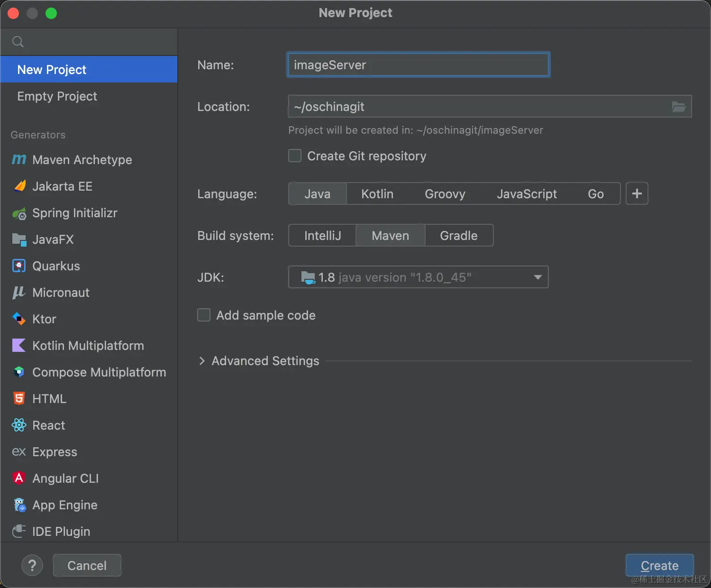Select the Angular CLI icon
Image resolution: width=711 pixels, height=588 pixels.
[x=19, y=478]
